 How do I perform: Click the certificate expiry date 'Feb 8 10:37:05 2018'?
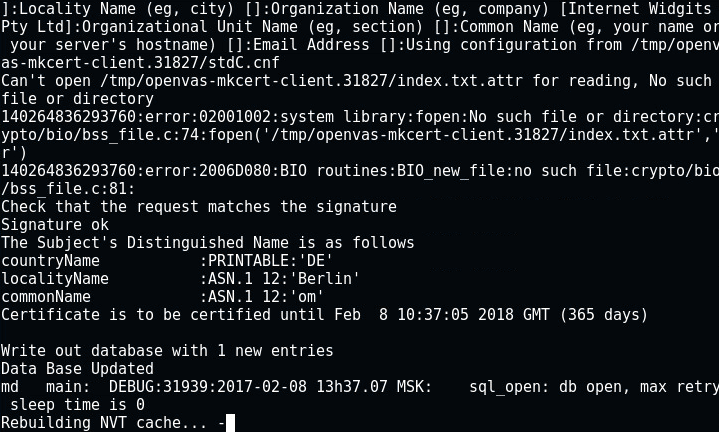click(442, 315)
